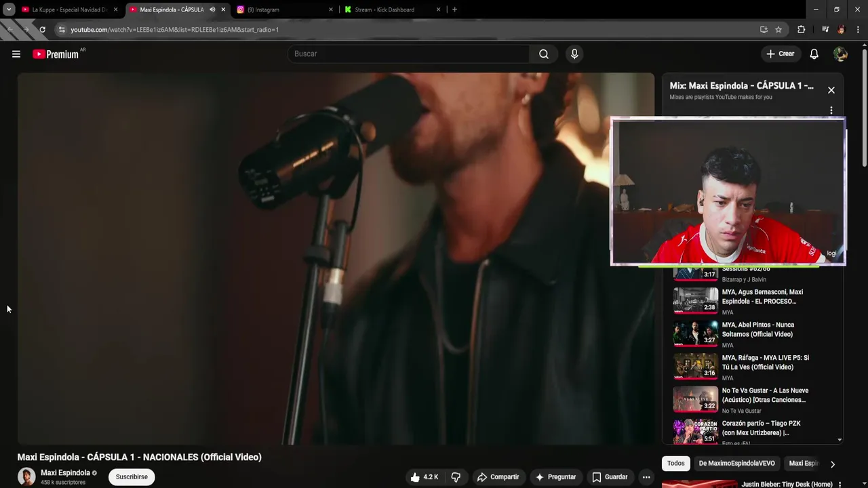Close the Instagram browser tab
The image size is (868, 488).
[x=331, y=9]
